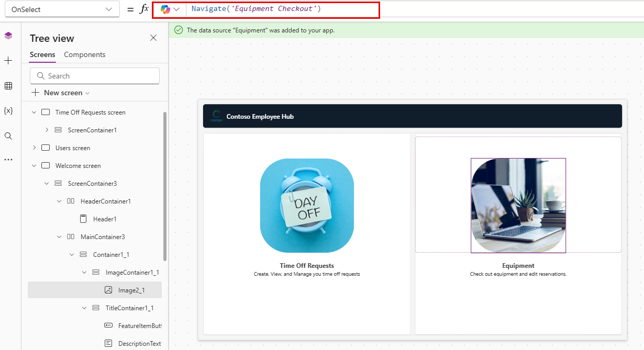Click the image icon beside Image2_1
Screen dimensions: 644x350
[x=108, y=290]
